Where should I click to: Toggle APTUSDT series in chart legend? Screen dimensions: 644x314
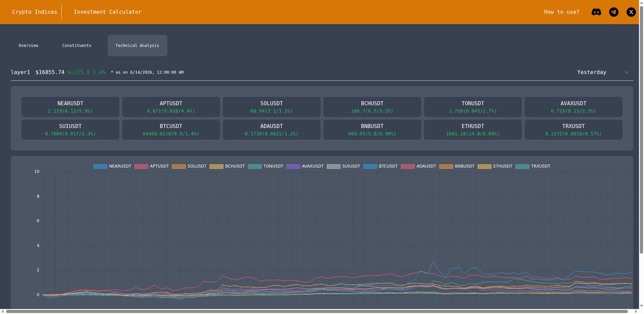click(x=152, y=166)
